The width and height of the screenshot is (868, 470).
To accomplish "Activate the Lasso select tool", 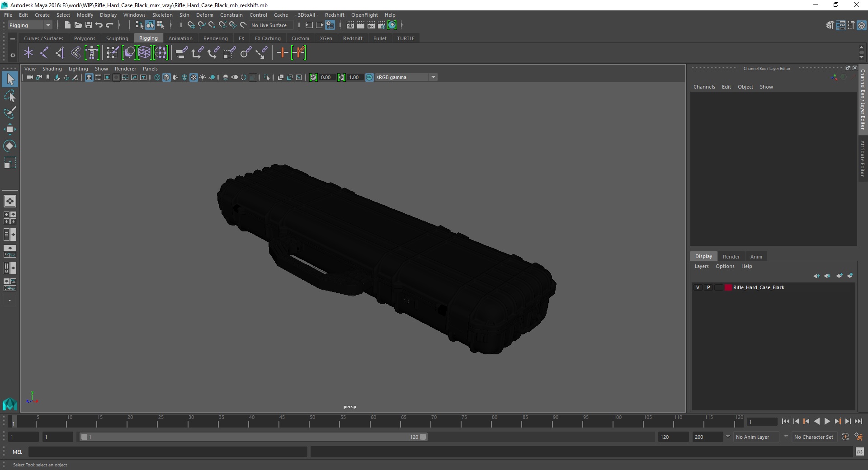I will [10, 96].
